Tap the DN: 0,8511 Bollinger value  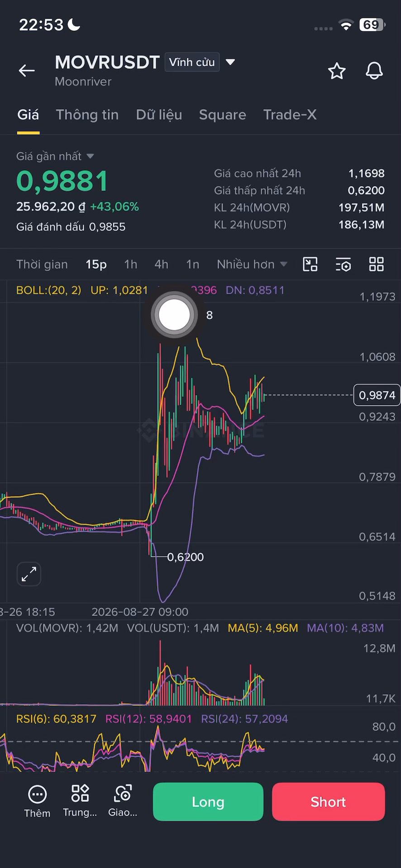255,290
